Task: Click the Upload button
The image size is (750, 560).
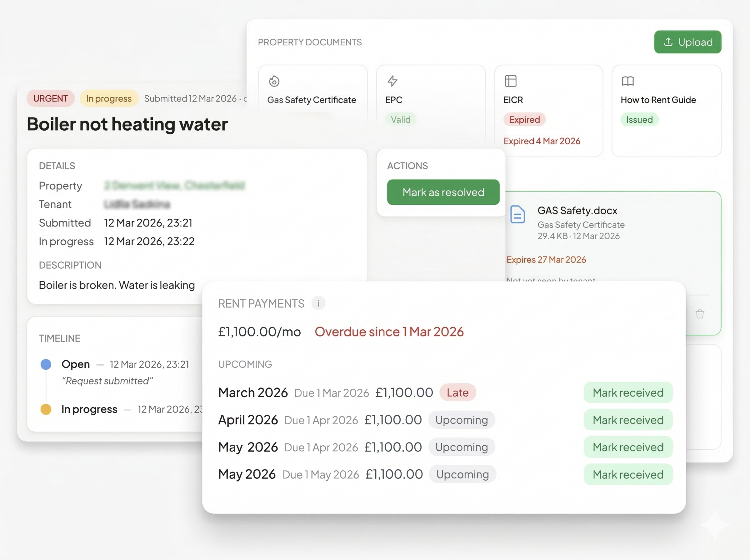Action: [x=687, y=42]
